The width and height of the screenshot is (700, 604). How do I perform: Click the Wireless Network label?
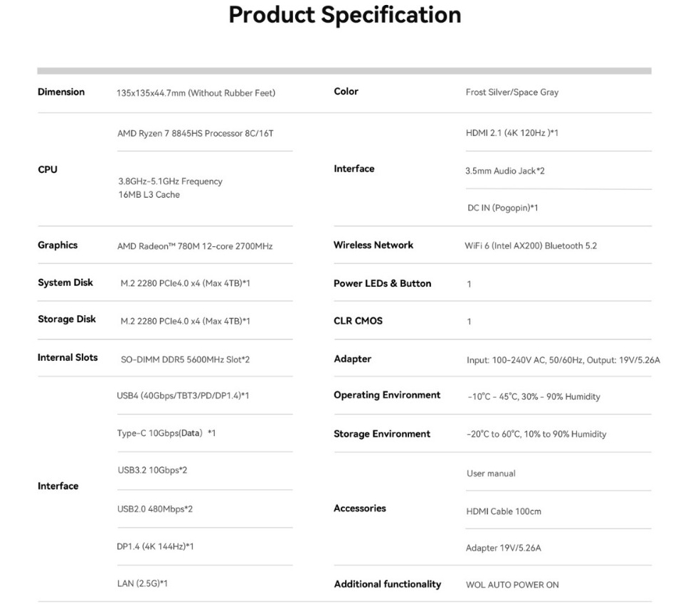(373, 245)
